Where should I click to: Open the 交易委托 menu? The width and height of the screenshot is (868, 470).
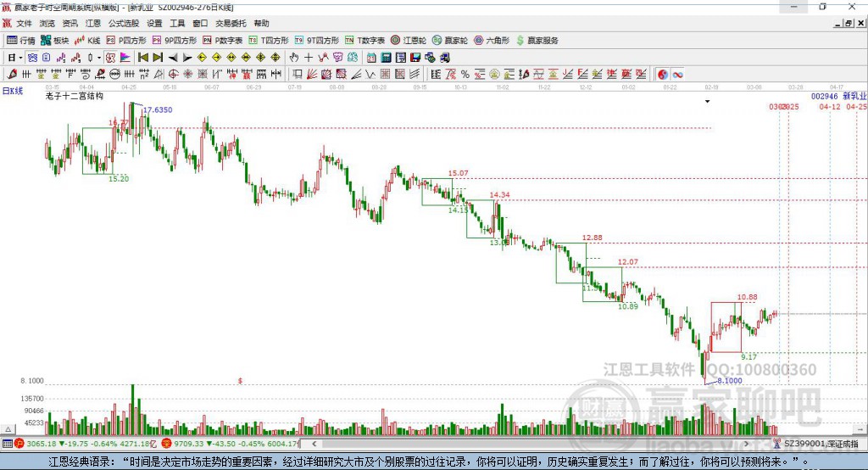231,23
